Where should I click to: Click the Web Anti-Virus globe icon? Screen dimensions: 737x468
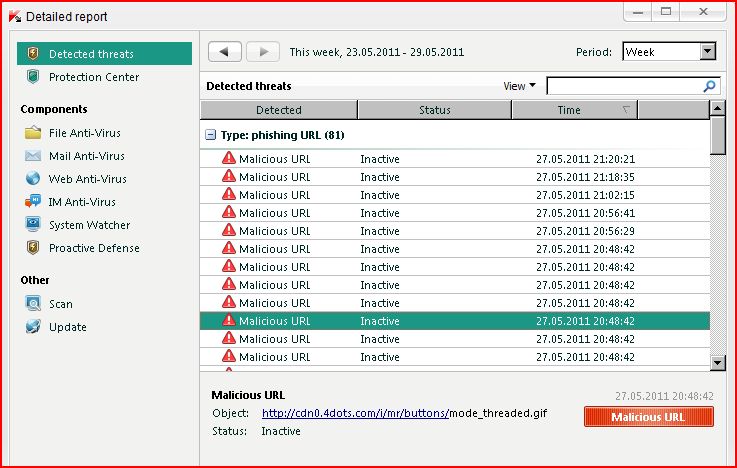(33, 179)
